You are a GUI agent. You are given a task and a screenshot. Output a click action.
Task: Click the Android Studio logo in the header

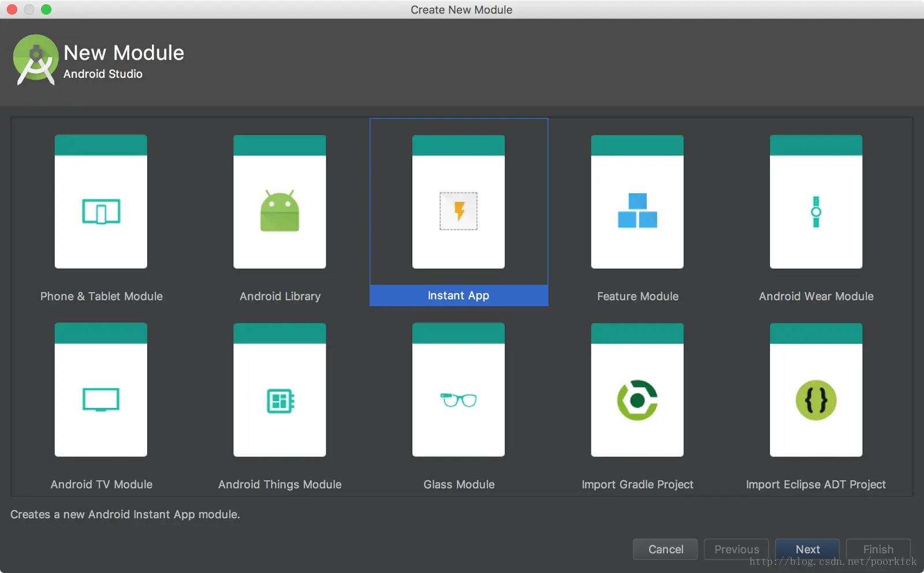tap(36, 60)
